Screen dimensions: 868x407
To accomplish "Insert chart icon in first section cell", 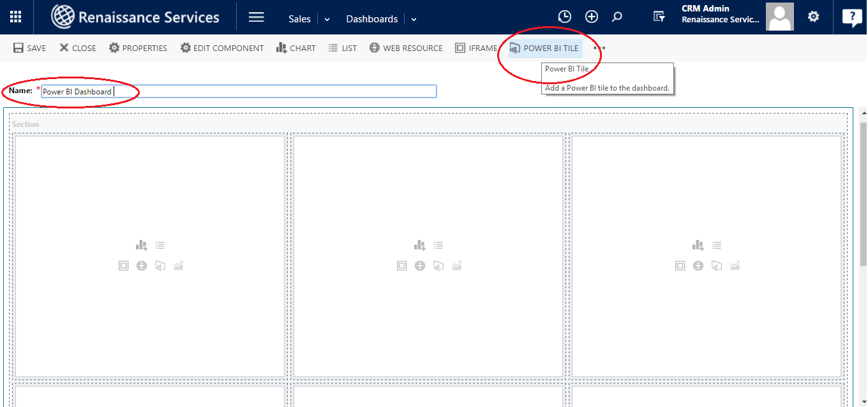I will [141, 245].
